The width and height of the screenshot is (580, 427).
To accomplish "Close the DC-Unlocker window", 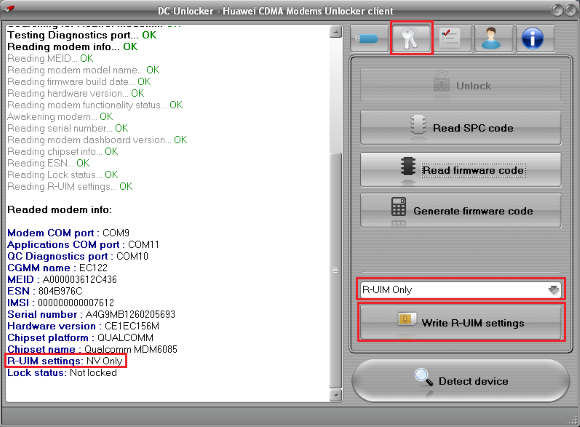I will 571,10.
